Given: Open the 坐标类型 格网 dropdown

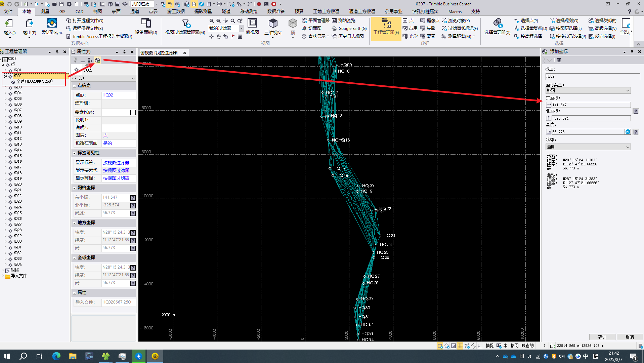Looking at the screenshot, I should pyautogui.click(x=588, y=91).
